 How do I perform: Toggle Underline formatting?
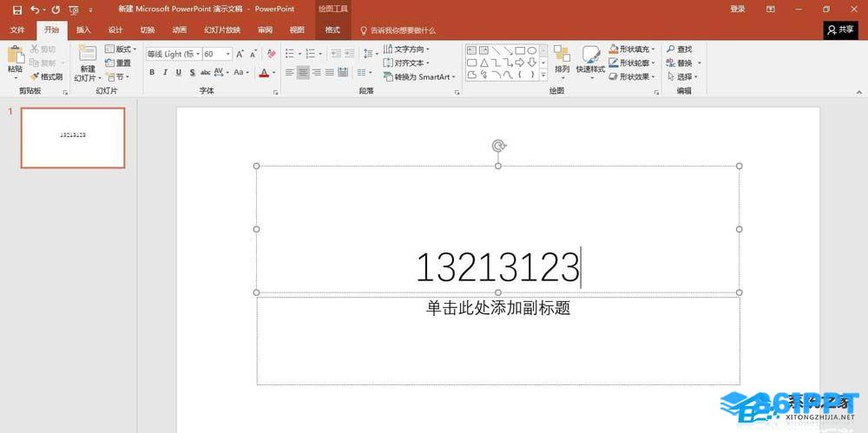point(178,72)
